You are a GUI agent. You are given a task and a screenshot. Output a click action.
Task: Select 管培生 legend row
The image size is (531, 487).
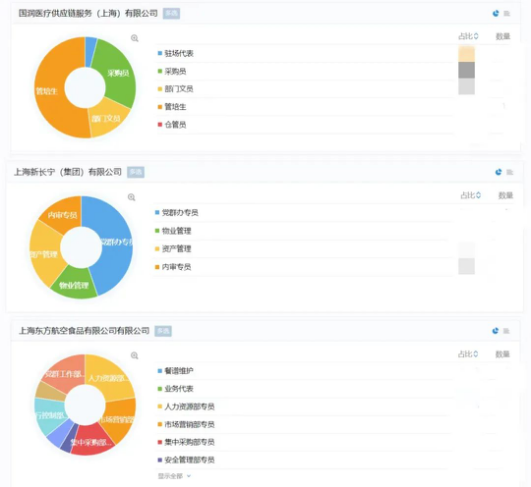[334, 107]
